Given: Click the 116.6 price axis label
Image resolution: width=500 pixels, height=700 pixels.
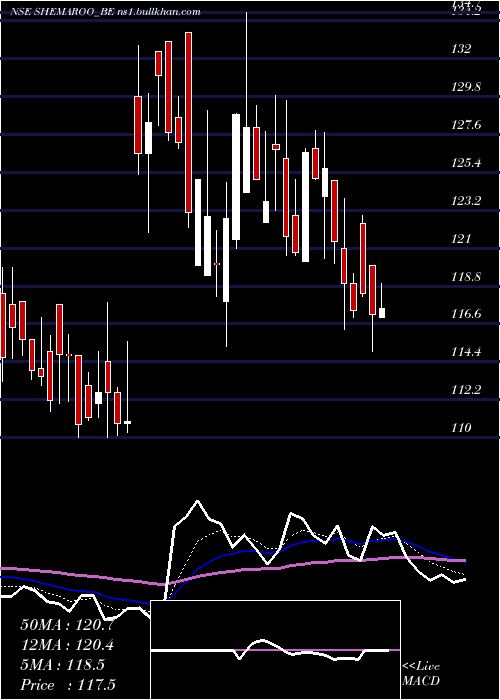Looking at the screenshot, I should (466, 314).
